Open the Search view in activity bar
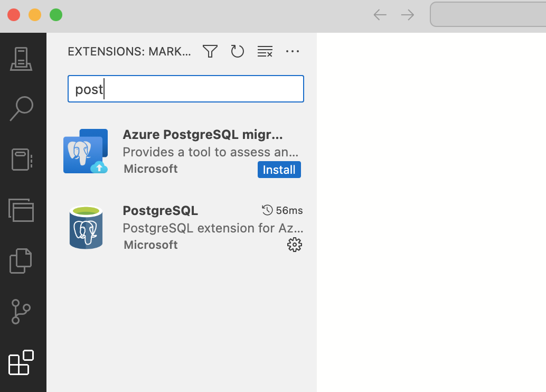This screenshot has width=546, height=392. 21,109
